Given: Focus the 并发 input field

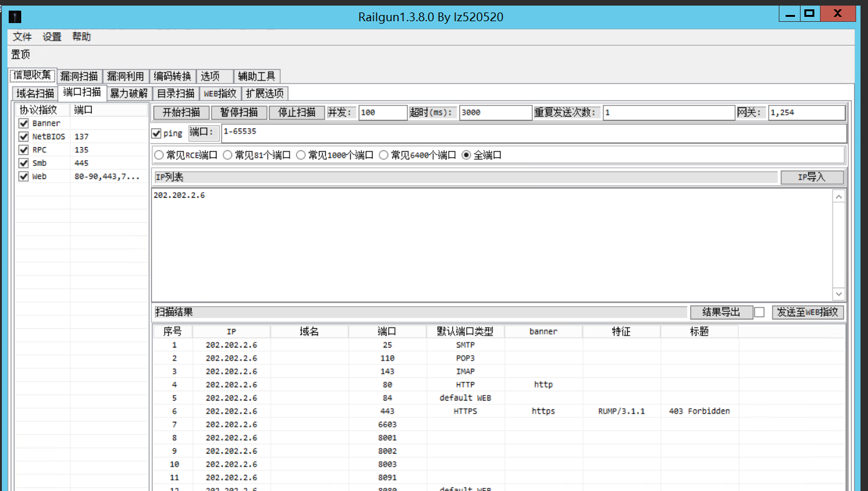Looking at the screenshot, I should click(x=383, y=113).
